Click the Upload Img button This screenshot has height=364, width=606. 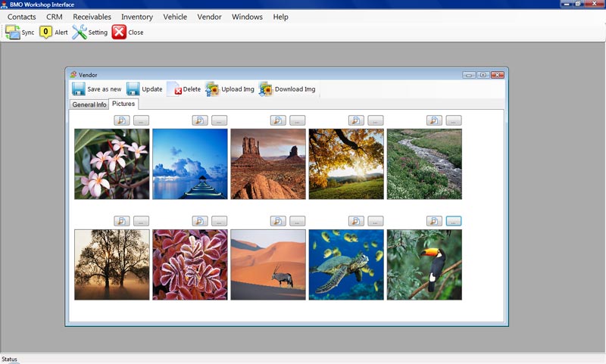click(230, 89)
